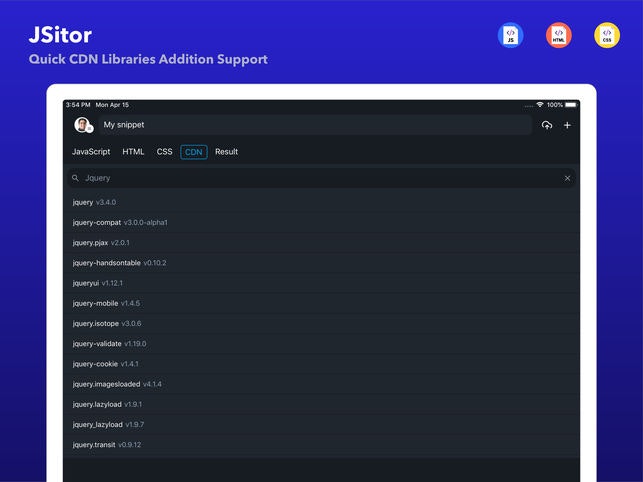
Task: Add jqueryui v1.12.1
Action: pos(321,283)
